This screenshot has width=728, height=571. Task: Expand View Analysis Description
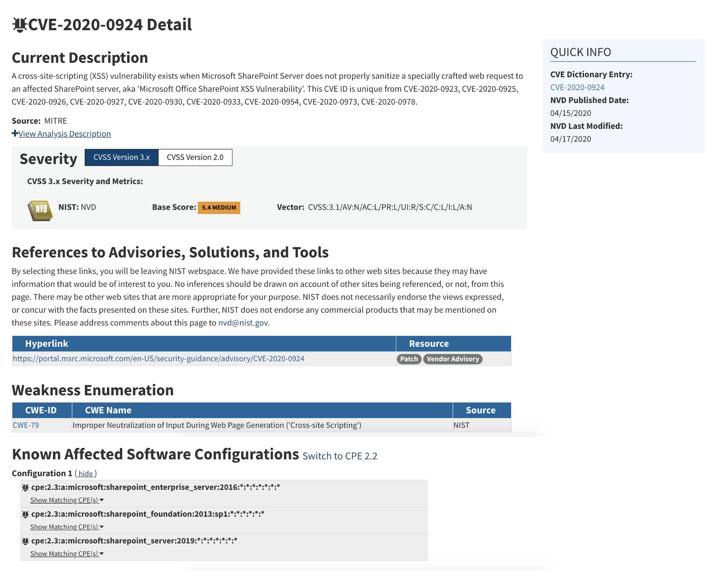[65, 134]
